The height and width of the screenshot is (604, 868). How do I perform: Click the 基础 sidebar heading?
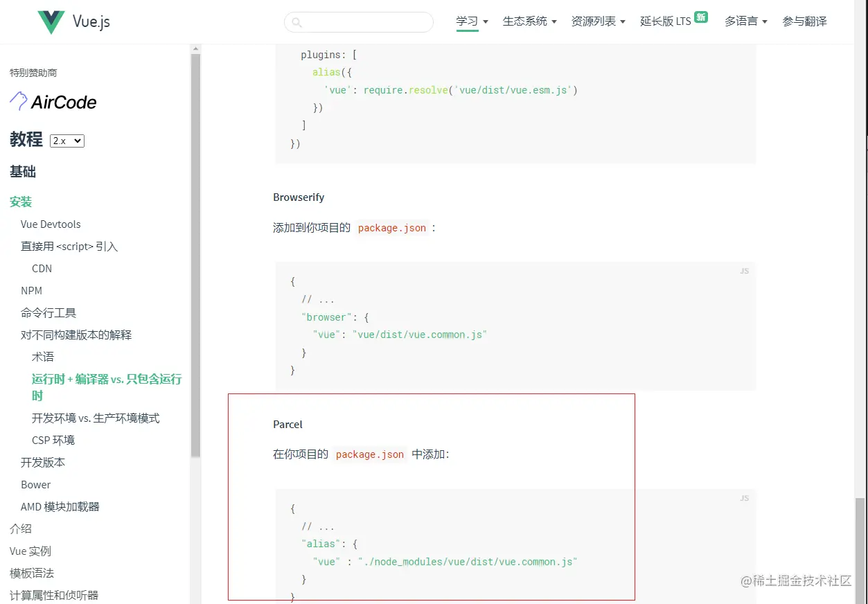click(23, 172)
